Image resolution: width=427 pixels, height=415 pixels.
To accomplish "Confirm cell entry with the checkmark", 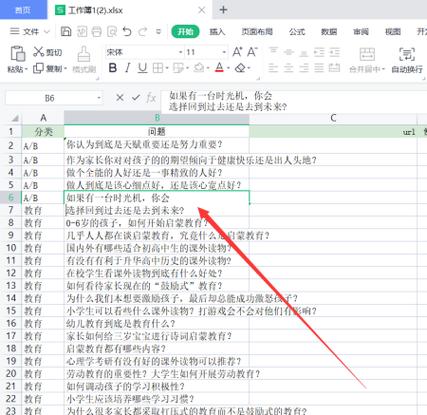I will click(x=136, y=98).
